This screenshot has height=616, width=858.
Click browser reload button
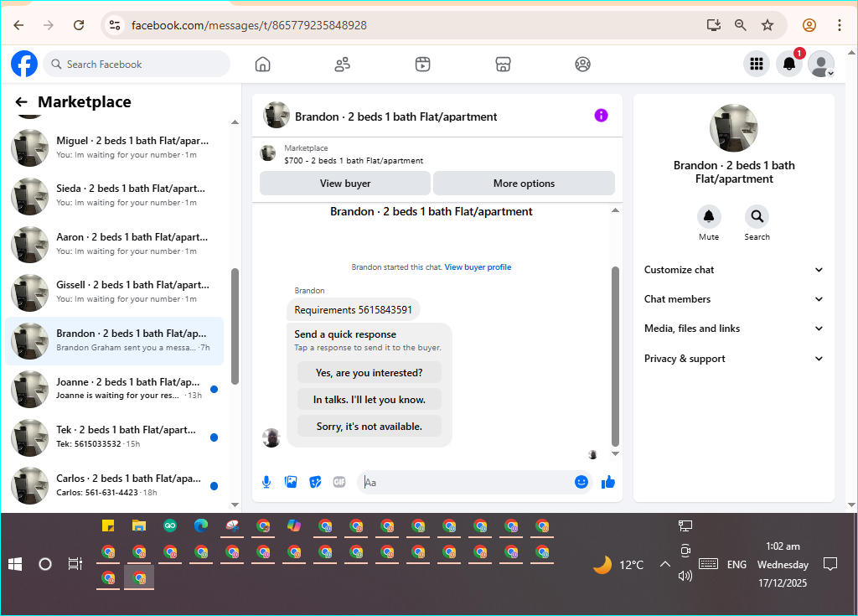(79, 25)
